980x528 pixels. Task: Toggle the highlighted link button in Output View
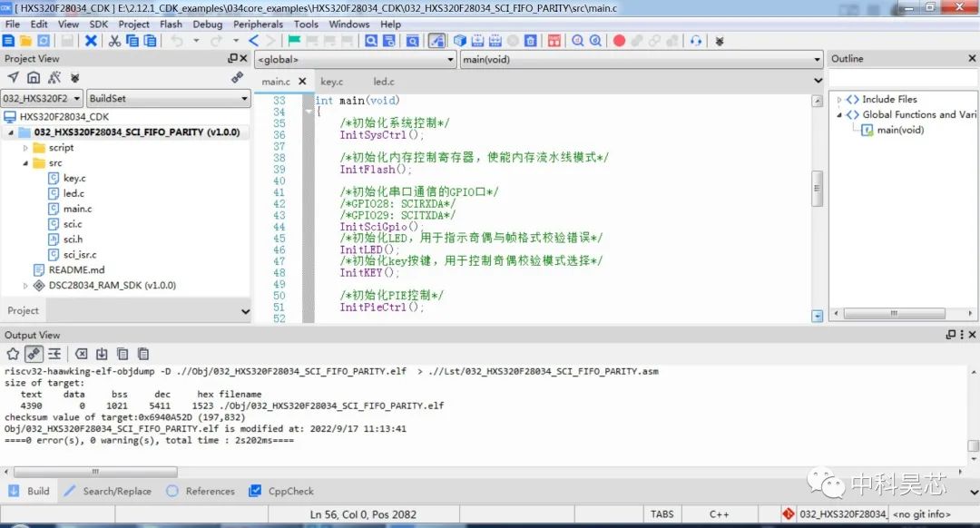[34, 355]
